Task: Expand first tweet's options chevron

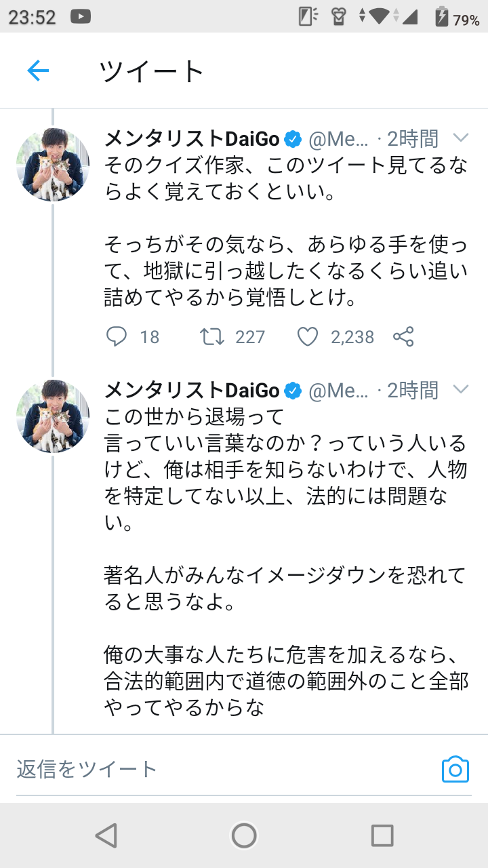Action: tap(461, 138)
